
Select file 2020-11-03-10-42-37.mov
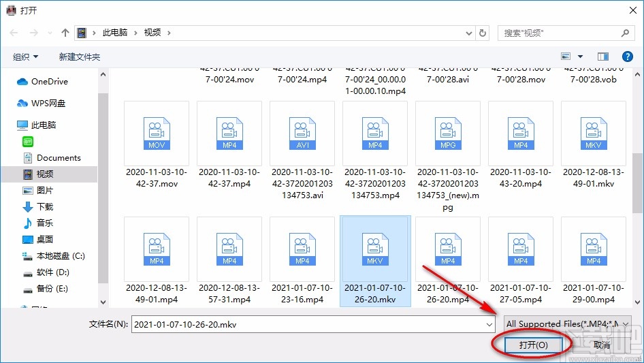157,145
